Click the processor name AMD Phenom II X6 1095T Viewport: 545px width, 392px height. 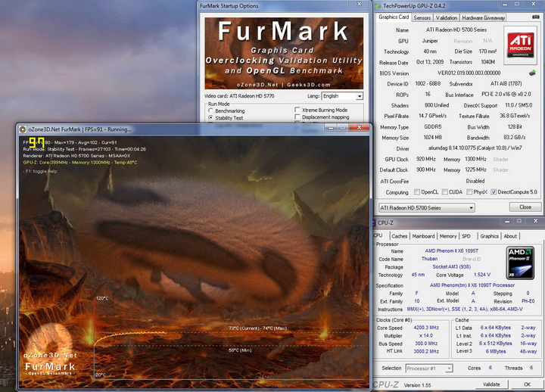[x=451, y=251]
